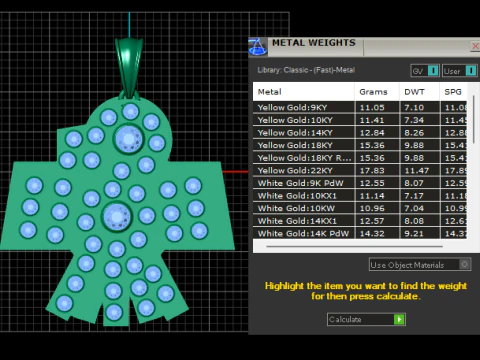
Task: Click the Metal Weights scale icon
Action: [257, 47]
